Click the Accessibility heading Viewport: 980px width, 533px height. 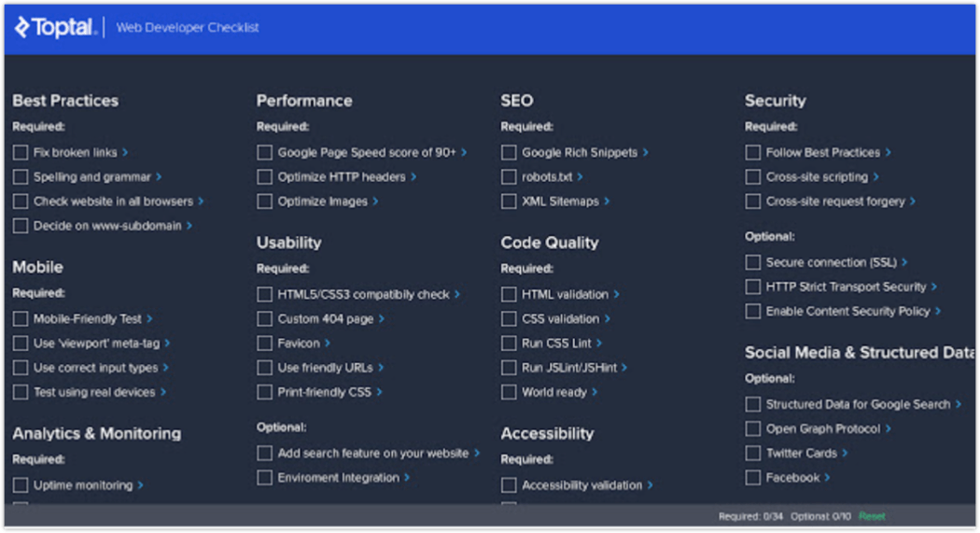(547, 433)
